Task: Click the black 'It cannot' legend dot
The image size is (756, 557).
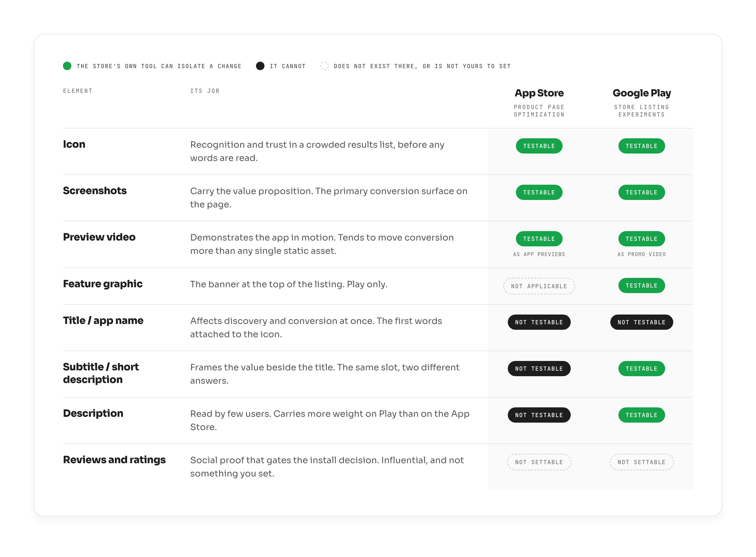Action: pos(260,66)
